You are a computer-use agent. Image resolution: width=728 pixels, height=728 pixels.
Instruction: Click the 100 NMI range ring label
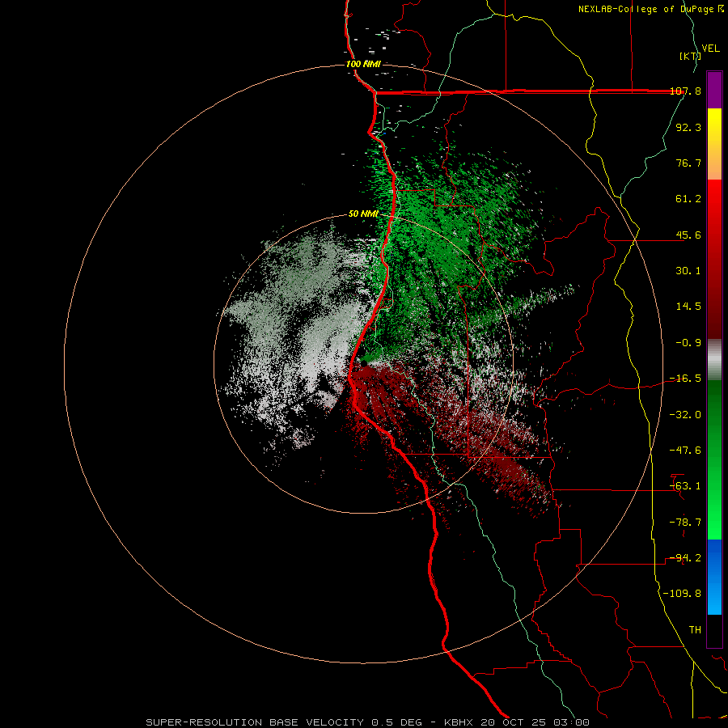click(x=363, y=64)
